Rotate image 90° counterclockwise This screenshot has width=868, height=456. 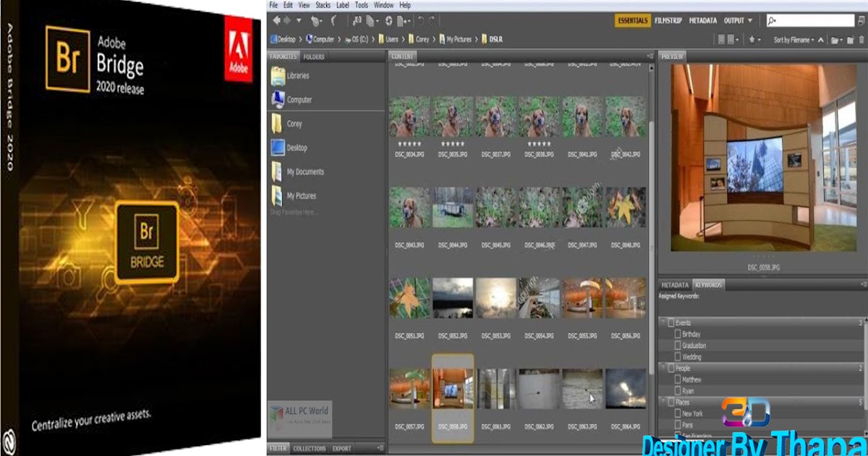click(x=421, y=20)
